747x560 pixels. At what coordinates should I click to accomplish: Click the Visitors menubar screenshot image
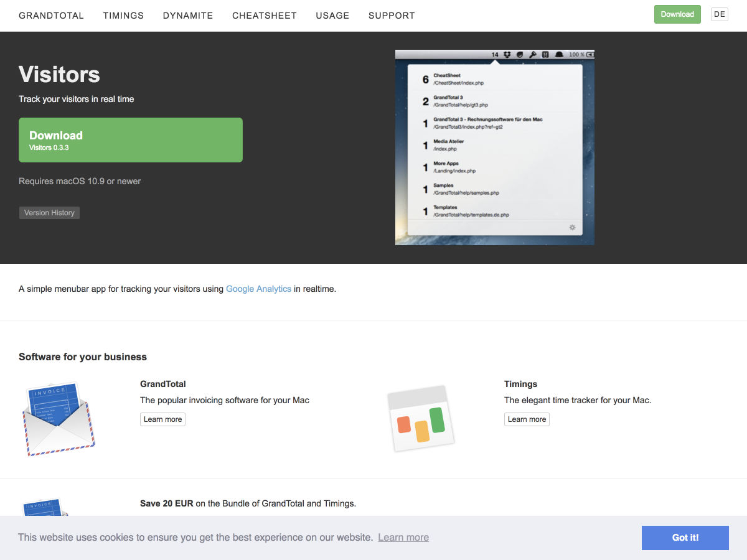pyautogui.click(x=494, y=147)
